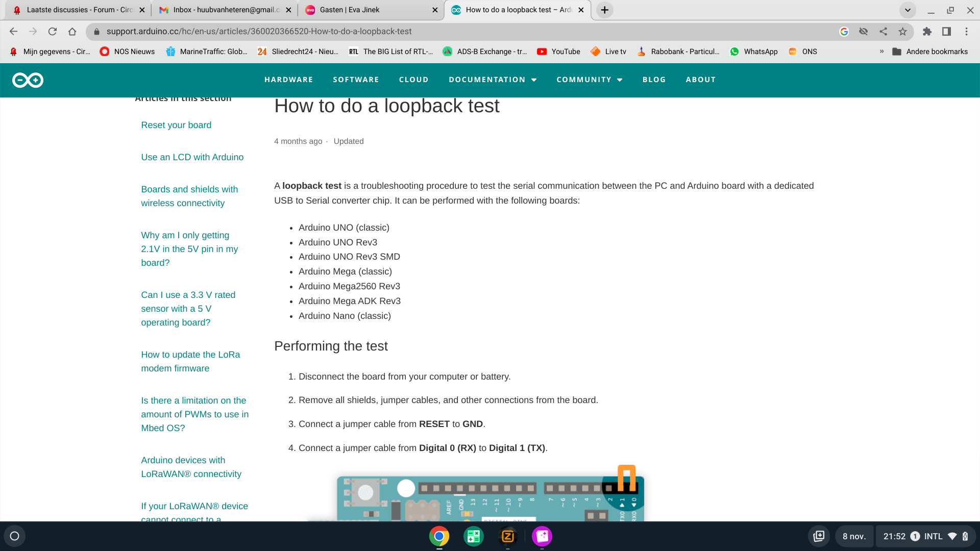The height and width of the screenshot is (551, 980).
Task: Open LoRa modem firmware update article
Action: point(190,361)
